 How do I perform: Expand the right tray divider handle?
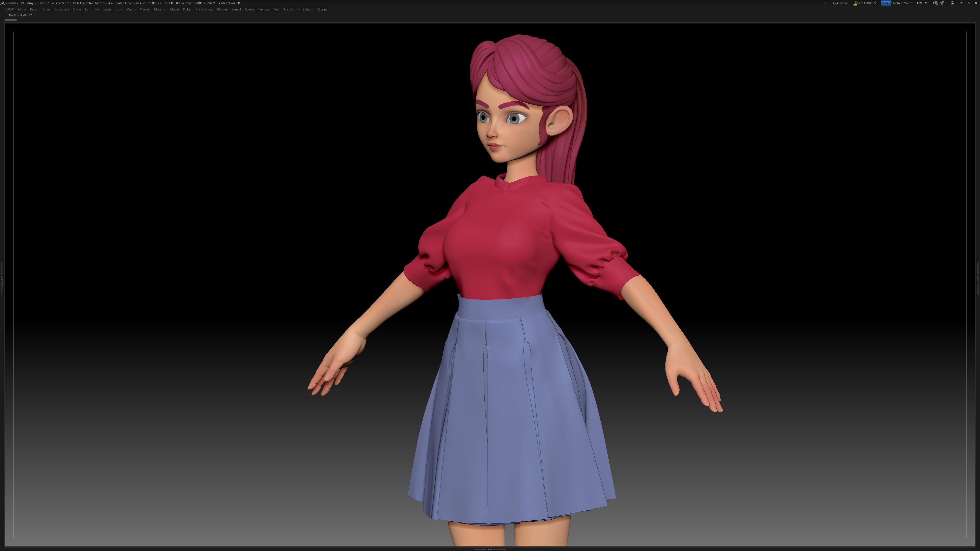[x=978, y=279]
